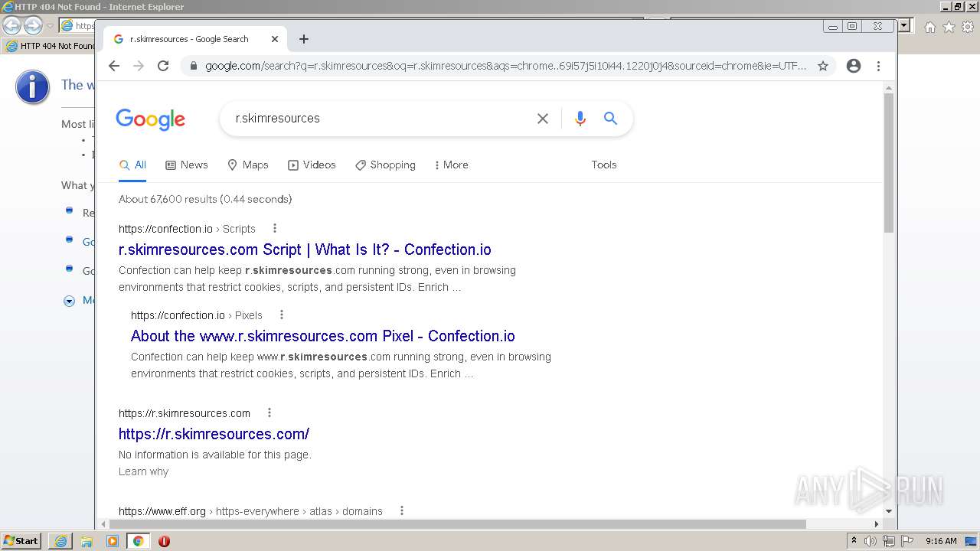The image size is (980, 551).
Task: Click the 'About 67,600 results' text
Action: tap(205, 199)
